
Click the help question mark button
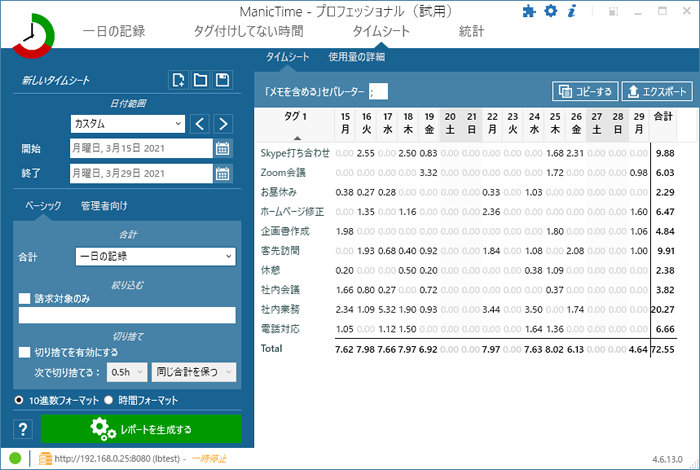pyautogui.click(x=23, y=429)
